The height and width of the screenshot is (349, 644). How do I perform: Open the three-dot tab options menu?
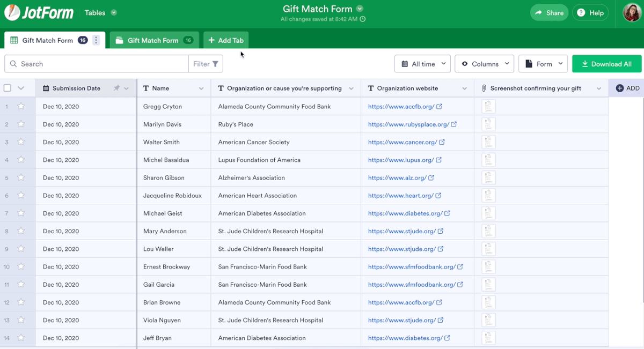click(x=96, y=40)
